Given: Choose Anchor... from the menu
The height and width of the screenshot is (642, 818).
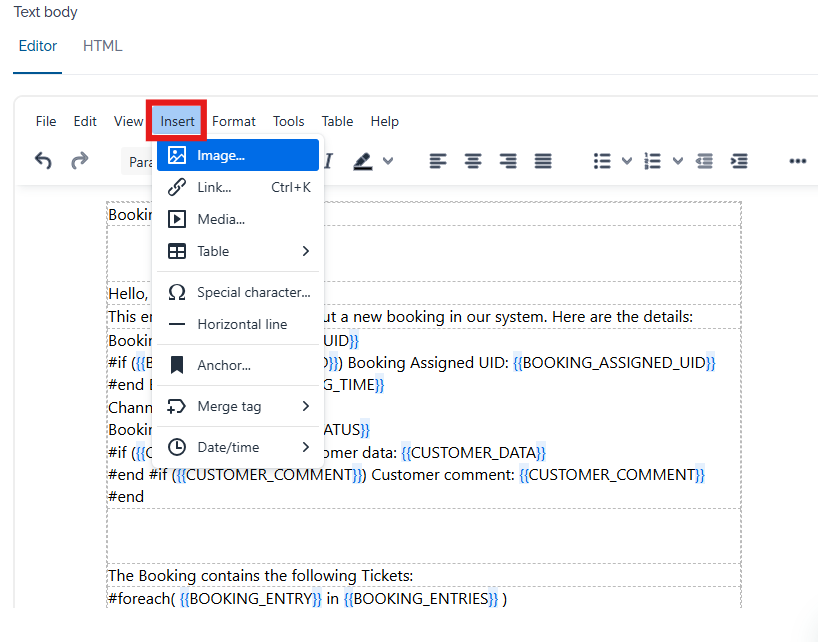Looking at the screenshot, I should [x=238, y=365].
